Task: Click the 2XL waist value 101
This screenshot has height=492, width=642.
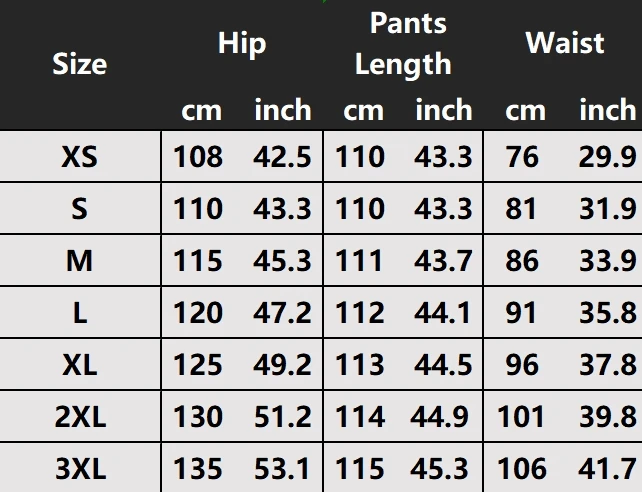Action: pos(521,417)
